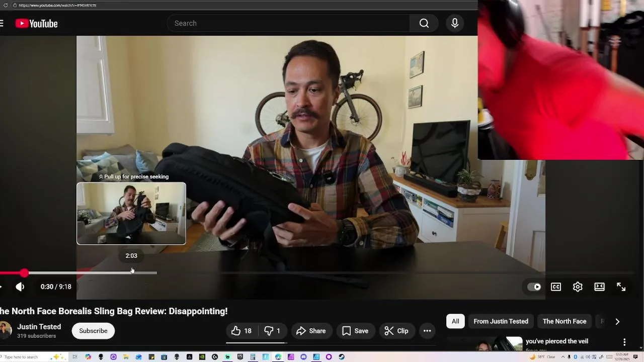Click the 38°F Clear weather widget
The height and width of the screenshot is (362, 644).
click(543, 357)
